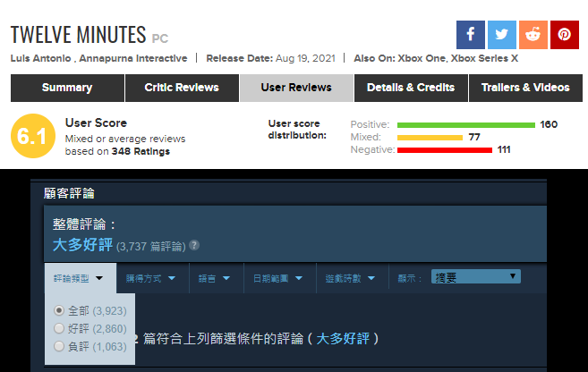Image resolution: width=588 pixels, height=372 pixels.
Task: Click the Release Date Aug 19, 2021 text
Action: (270, 58)
